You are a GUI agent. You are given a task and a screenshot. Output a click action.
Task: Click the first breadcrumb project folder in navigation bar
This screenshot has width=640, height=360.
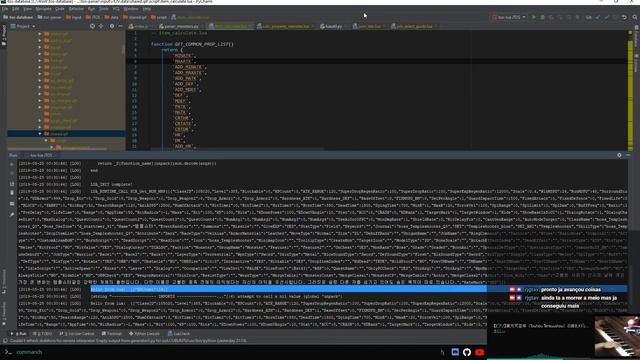pyautogui.click(x=18, y=17)
